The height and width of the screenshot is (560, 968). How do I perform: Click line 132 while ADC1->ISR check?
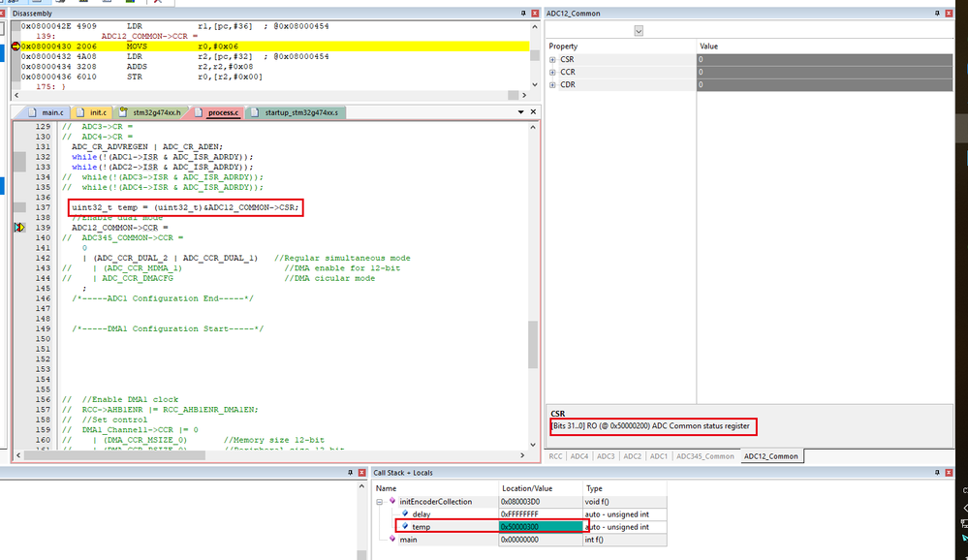pos(163,158)
